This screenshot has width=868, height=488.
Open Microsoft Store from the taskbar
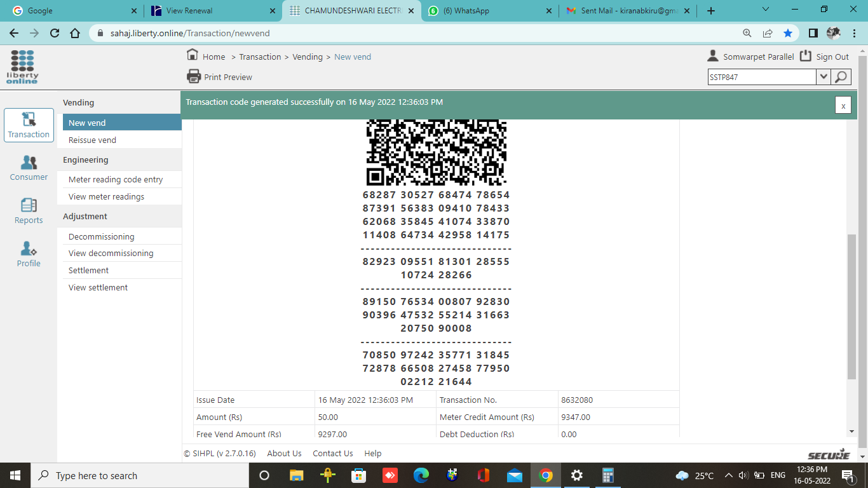359,475
